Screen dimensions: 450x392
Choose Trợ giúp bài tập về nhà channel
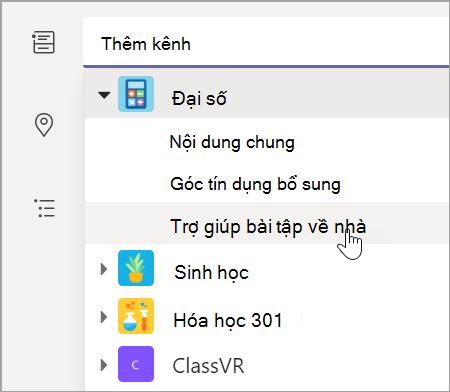pos(267,223)
